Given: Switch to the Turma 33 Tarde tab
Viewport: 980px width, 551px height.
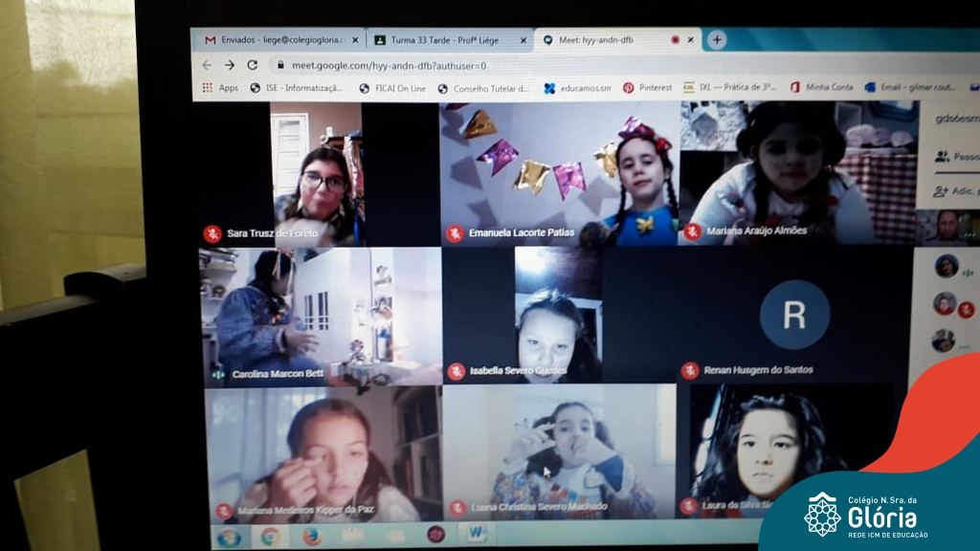Looking at the screenshot, I should click(x=450, y=40).
